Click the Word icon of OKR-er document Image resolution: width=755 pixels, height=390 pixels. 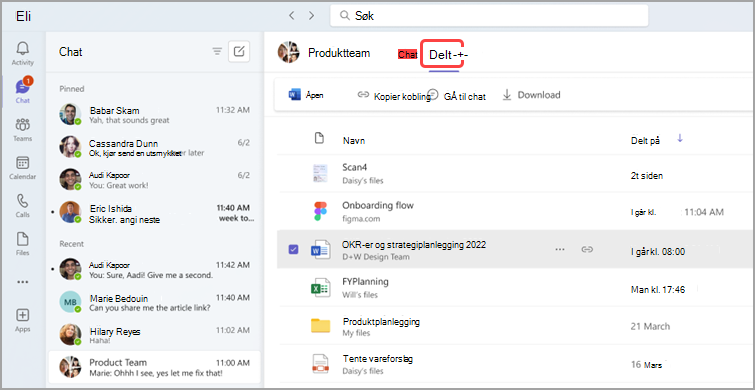tap(320, 249)
